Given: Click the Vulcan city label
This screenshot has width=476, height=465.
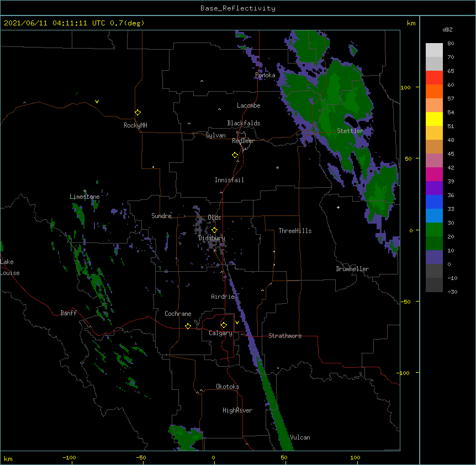Looking at the screenshot, I should [x=300, y=437].
